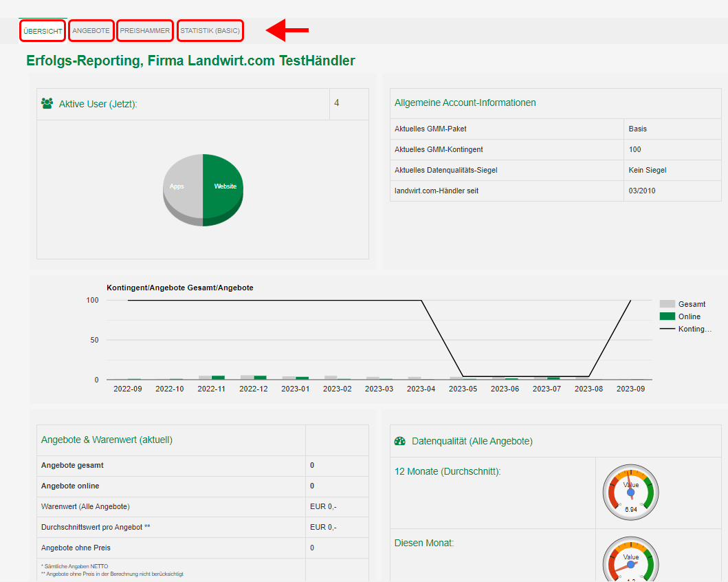Click the 2023-09 x-axis label
Screen dimensions: 728x582
630,389
